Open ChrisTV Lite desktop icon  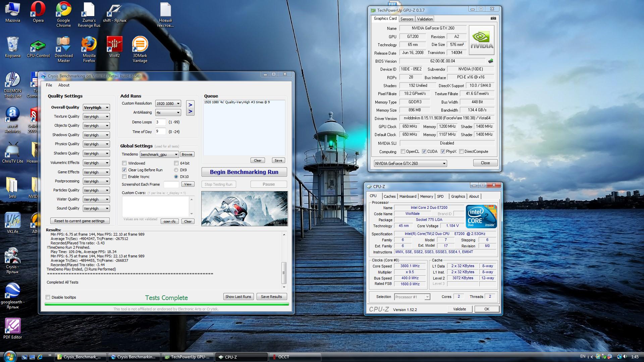click(x=13, y=153)
